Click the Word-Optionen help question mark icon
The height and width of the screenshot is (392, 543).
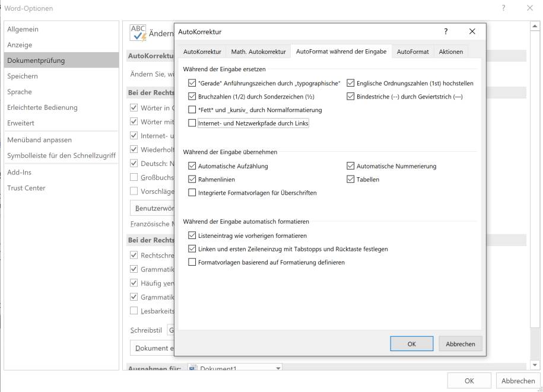[x=504, y=8]
